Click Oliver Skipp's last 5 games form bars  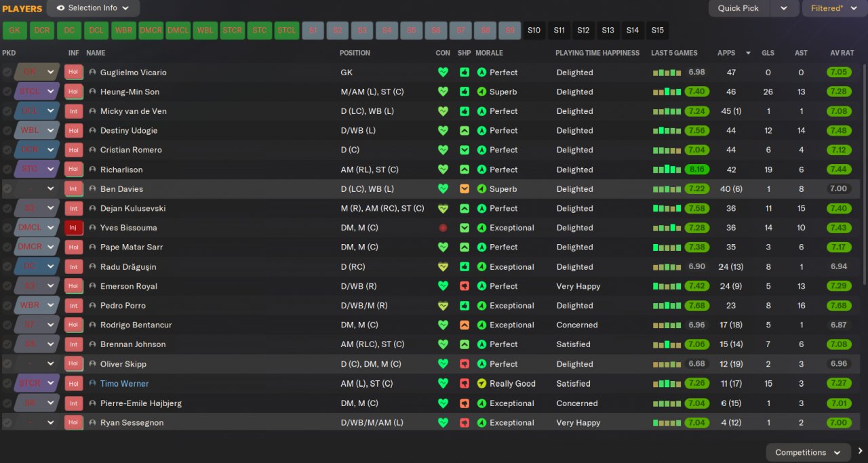click(667, 364)
